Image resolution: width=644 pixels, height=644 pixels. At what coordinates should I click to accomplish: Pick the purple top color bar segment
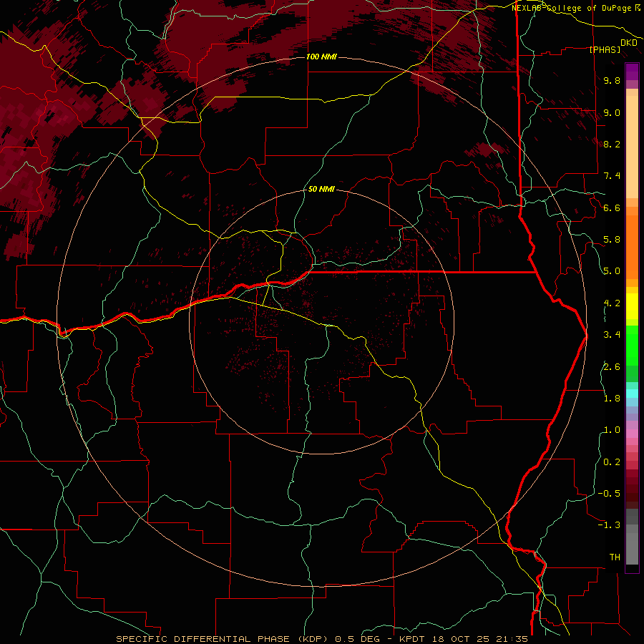(x=632, y=72)
